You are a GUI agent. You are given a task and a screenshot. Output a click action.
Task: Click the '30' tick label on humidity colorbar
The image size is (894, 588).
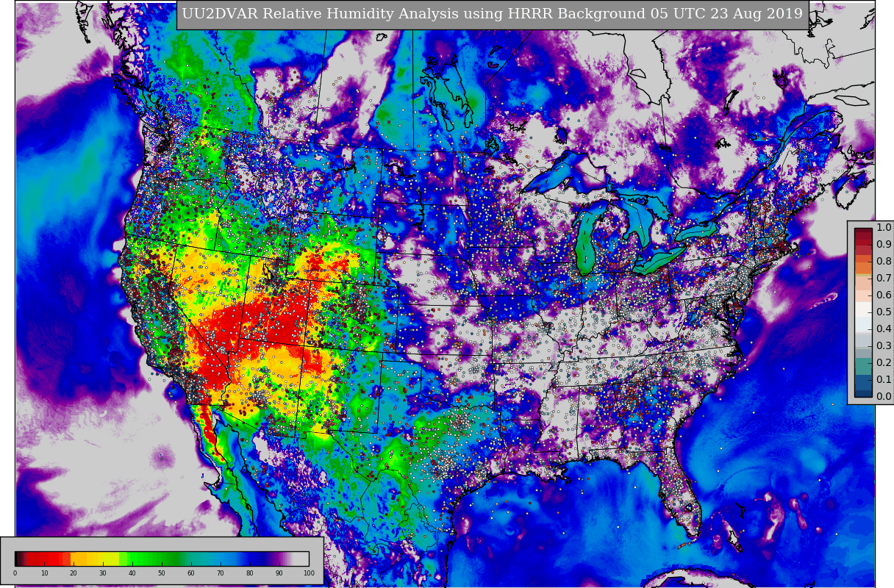(103, 573)
